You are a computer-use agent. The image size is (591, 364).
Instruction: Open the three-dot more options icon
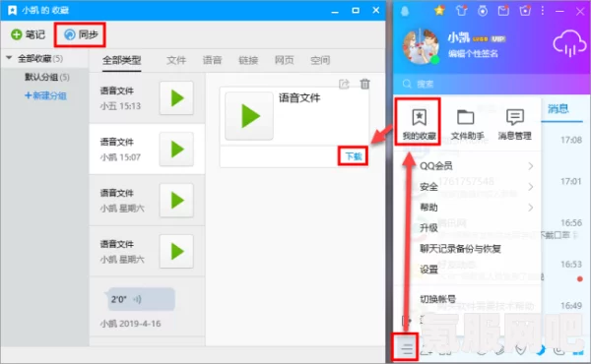(x=543, y=11)
